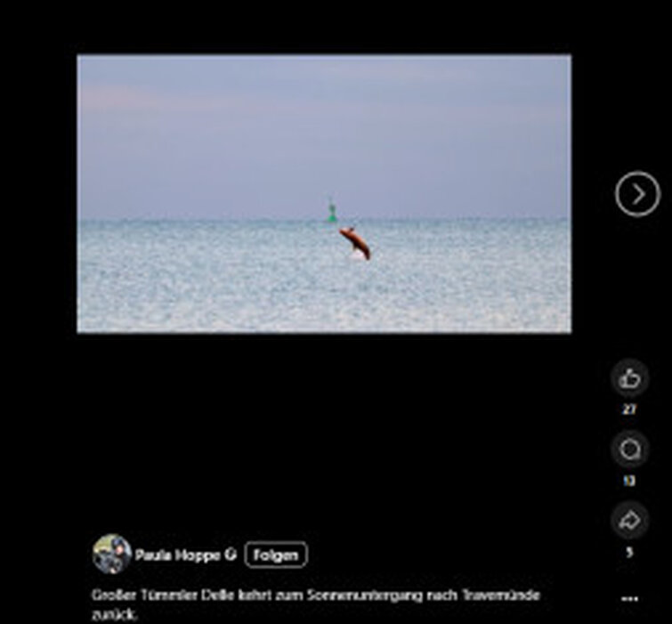Click the comment count showing 13
Image resolution: width=672 pixels, height=624 pixels.
pyautogui.click(x=629, y=481)
